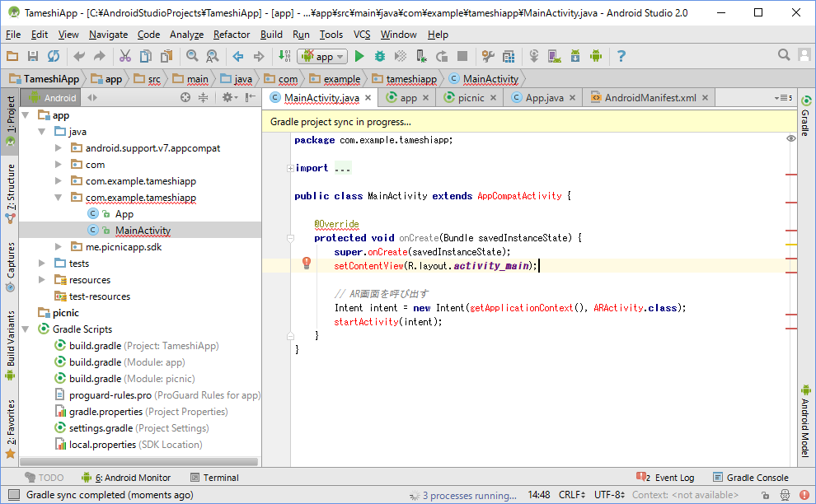Navigate back with the left arrow icon
This screenshot has width=816, height=504.
(x=238, y=56)
